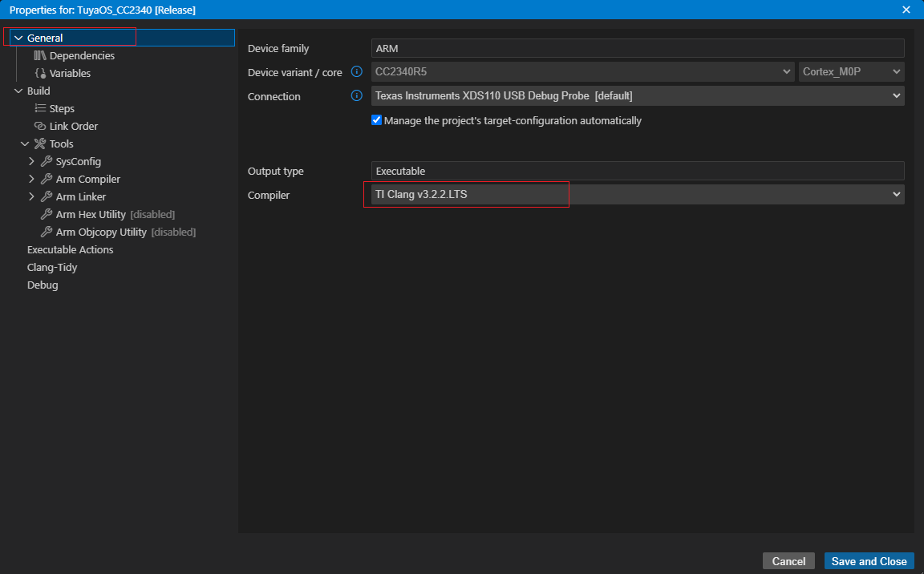Viewport: 924px width, 574px height.
Task: Open the Connection debug probe dropdown
Action: [x=638, y=96]
